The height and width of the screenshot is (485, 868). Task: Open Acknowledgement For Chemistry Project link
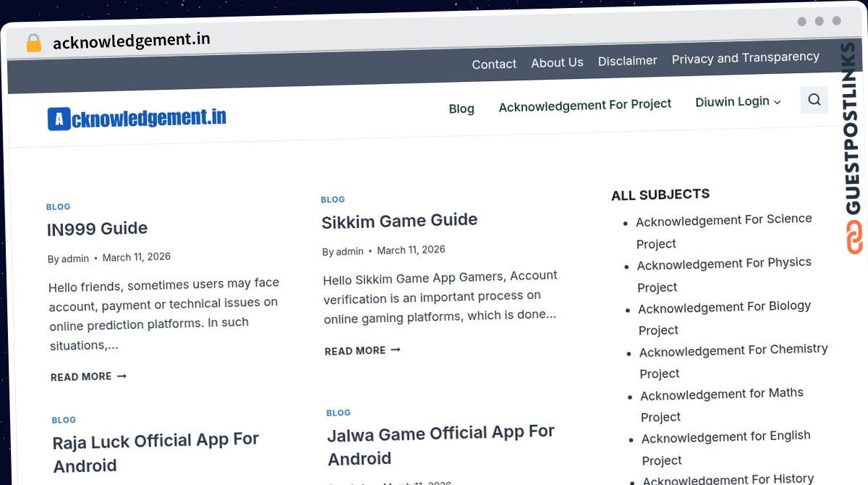[733, 361]
